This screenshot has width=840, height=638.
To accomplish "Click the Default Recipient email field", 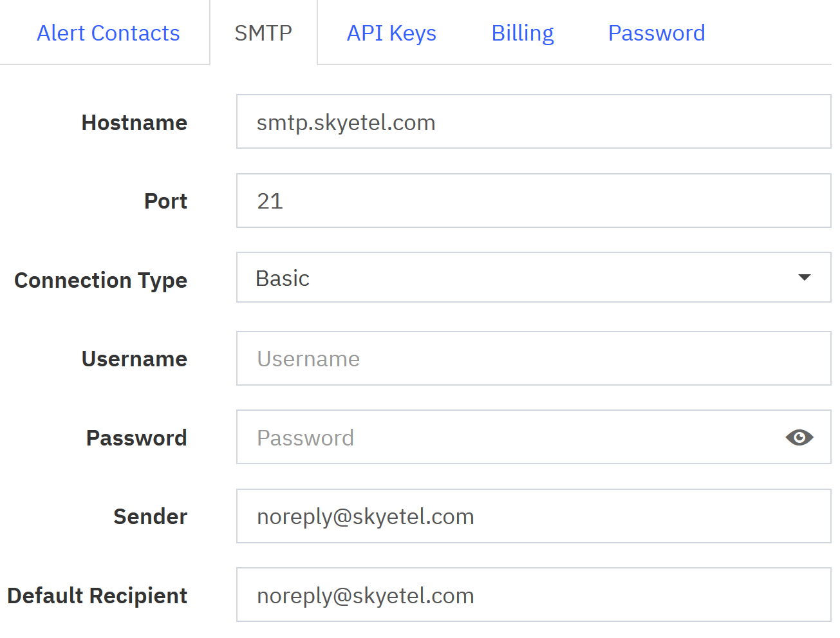I will 534,595.
